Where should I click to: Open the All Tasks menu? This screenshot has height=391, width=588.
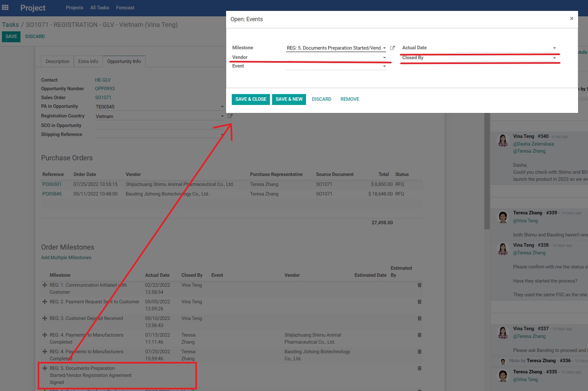pyautogui.click(x=99, y=8)
